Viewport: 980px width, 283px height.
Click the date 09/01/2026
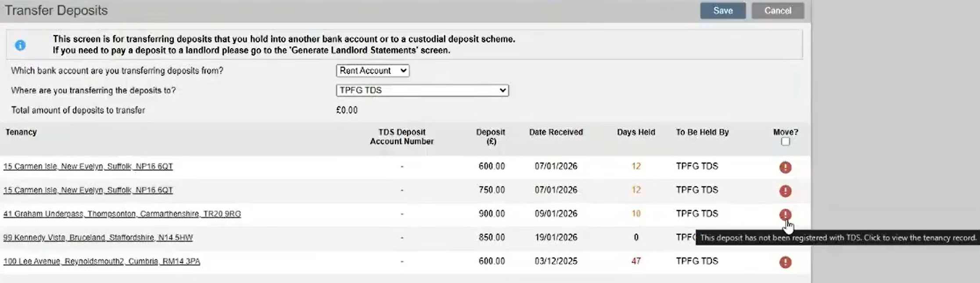pyautogui.click(x=556, y=214)
